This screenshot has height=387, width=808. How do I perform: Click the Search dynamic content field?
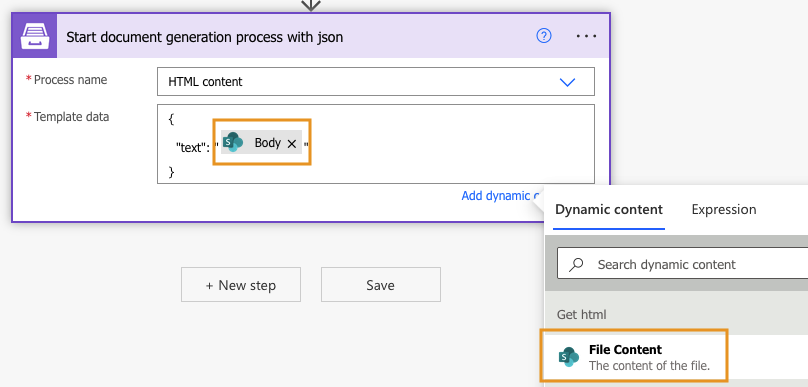coord(682,264)
